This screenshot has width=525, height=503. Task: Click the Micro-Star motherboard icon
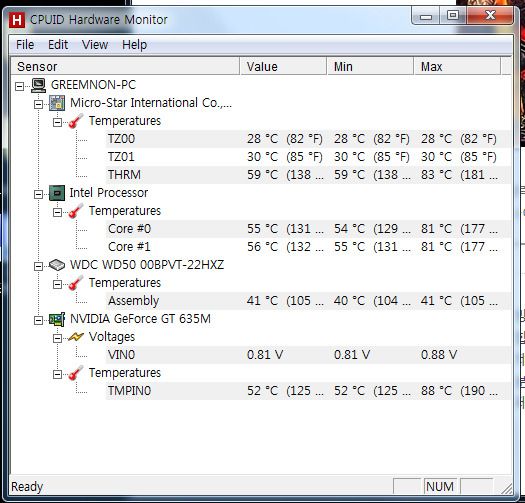click(57, 103)
